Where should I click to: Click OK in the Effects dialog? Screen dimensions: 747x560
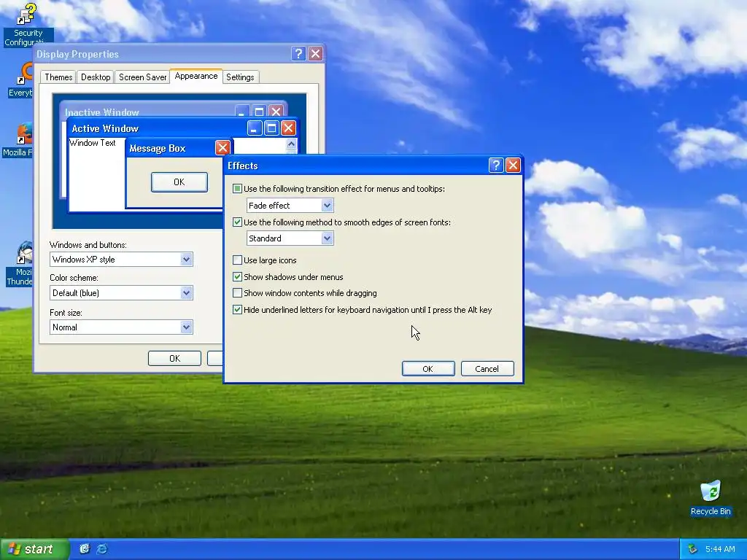tap(427, 368)
